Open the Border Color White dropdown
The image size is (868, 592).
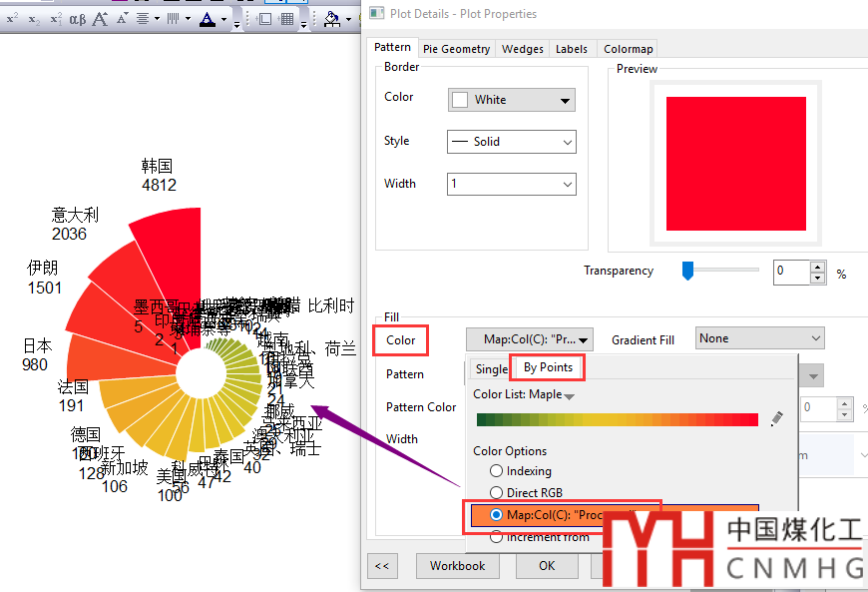coord(512,100)
